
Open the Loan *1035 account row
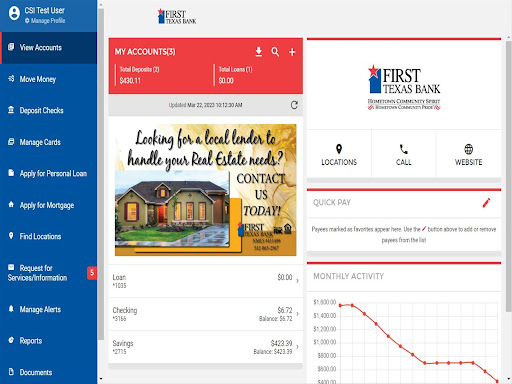pyautogui.click(x=206, y=281)
